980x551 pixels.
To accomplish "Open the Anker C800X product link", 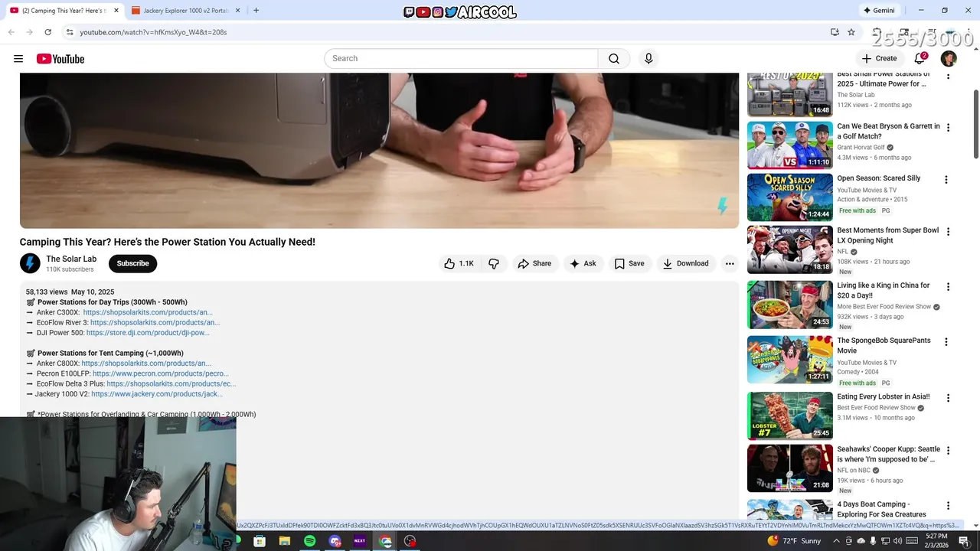I will point(146,364).
